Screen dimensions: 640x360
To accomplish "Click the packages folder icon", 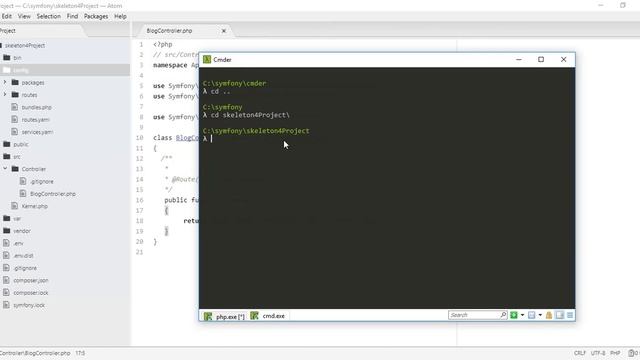I will click(15, 82).
